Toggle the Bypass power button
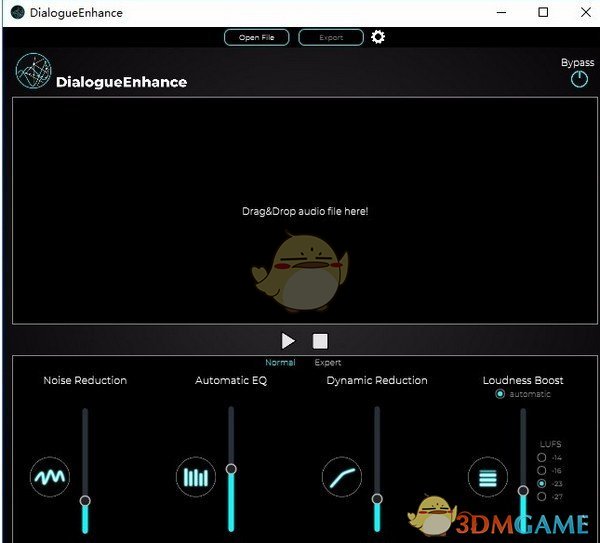600x543 pixels. 579,79
